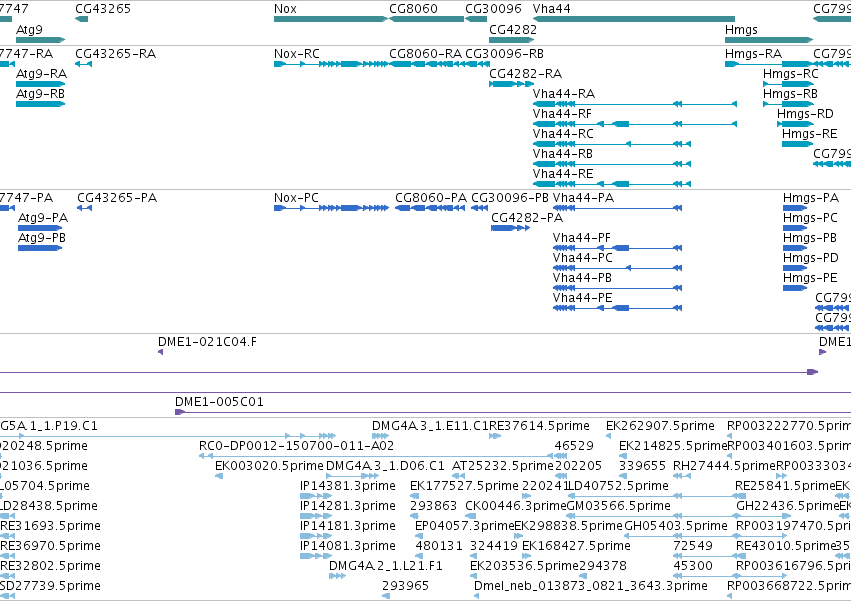Click the CG4282 gene bar
The height and width of the screenshot is (601, 851).
[512, 40]
